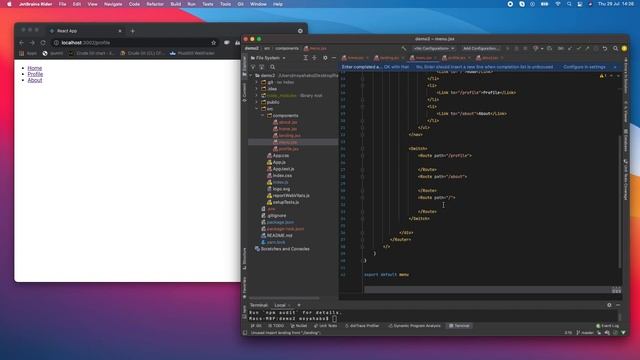Click the Add Configuration button
This screenshot has height=360, width=640.
pyautogui.click(x=481, y=49)
